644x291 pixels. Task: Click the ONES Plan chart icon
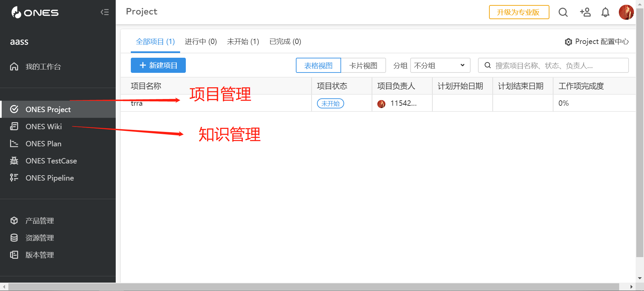(14, 143)
